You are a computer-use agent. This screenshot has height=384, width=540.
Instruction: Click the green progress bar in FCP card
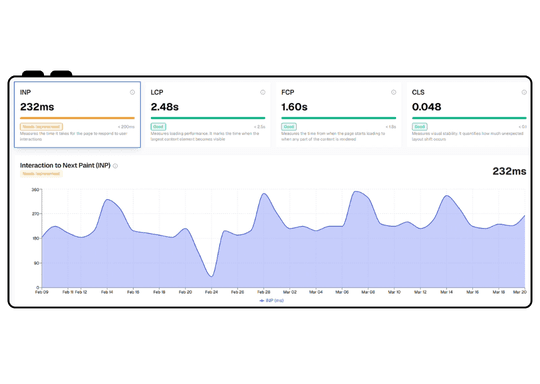coord(339,118)
